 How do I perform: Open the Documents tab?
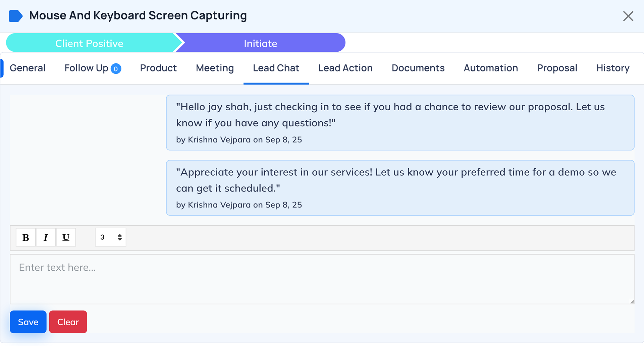tap(418, 68)
